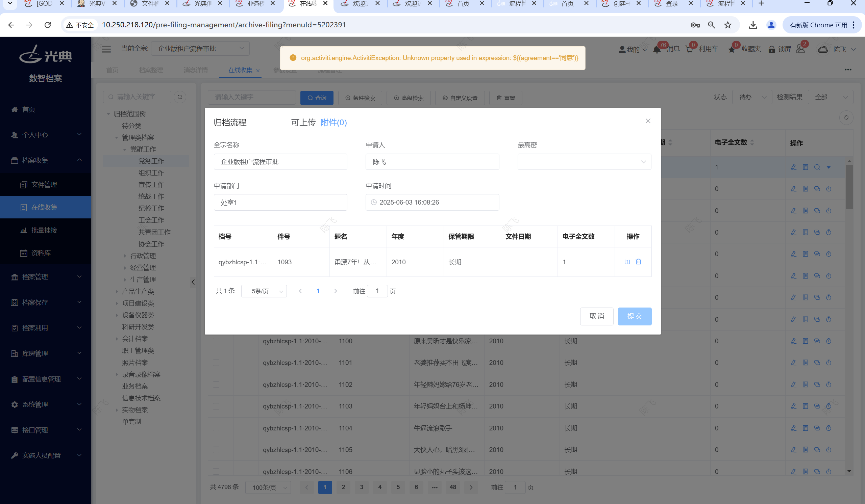Click the 提交 submit button
The width and height of the screenshot is (865, 504).
[634, 316]
